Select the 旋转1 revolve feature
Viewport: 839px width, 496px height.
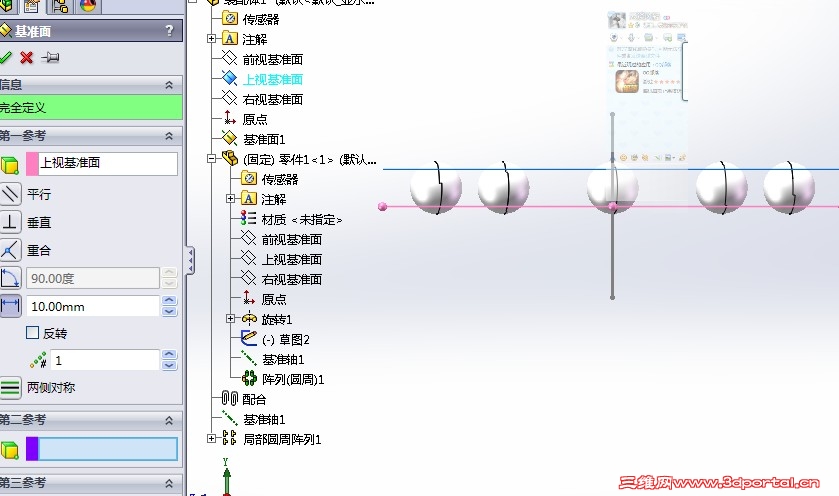tap(277, 320)
